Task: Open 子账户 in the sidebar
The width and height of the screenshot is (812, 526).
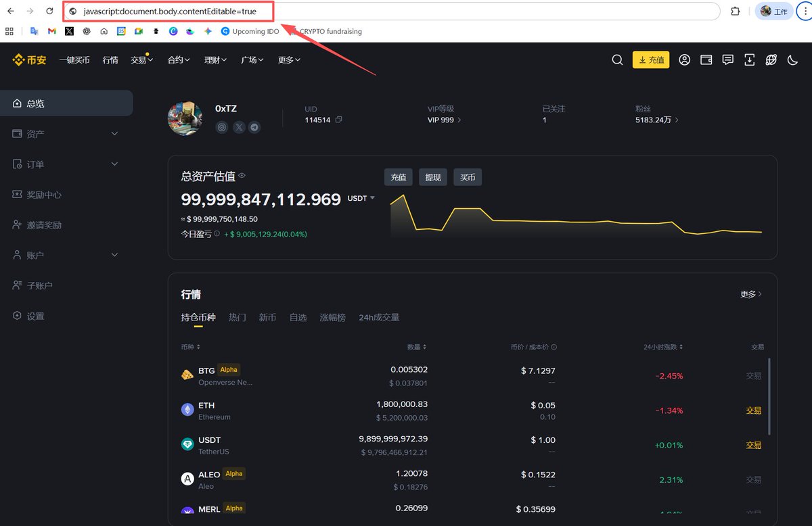Action: (x=66, y=285)
